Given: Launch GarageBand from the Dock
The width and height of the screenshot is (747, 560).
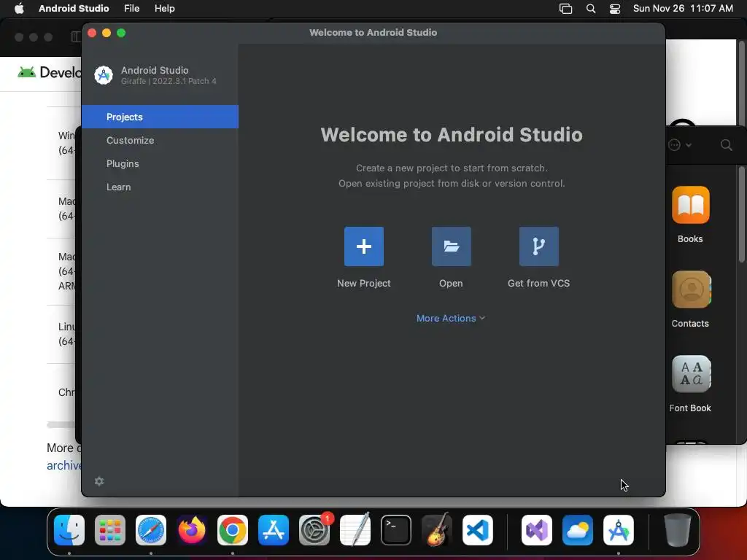Looking at the screenshot, I should tap(437, 529).
